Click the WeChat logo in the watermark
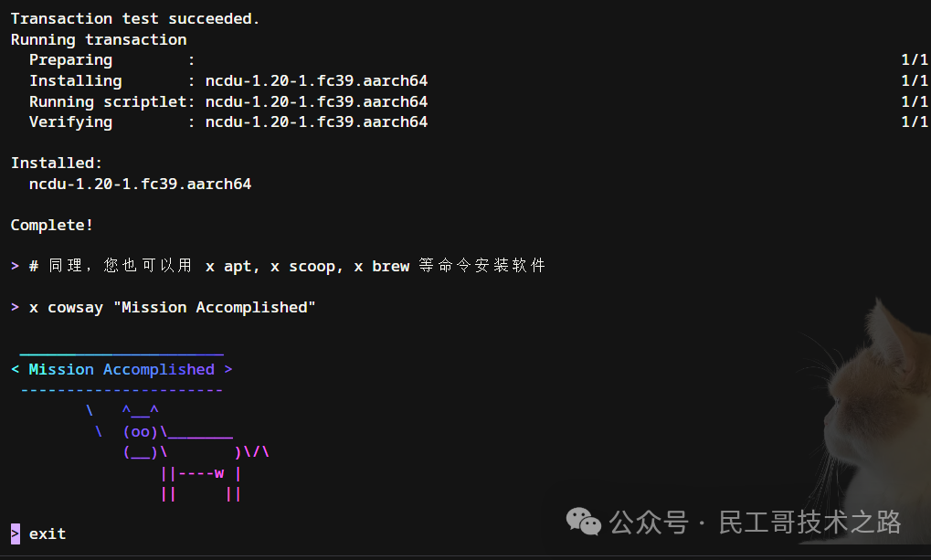 pyautogui.click(x=584, y=522)
